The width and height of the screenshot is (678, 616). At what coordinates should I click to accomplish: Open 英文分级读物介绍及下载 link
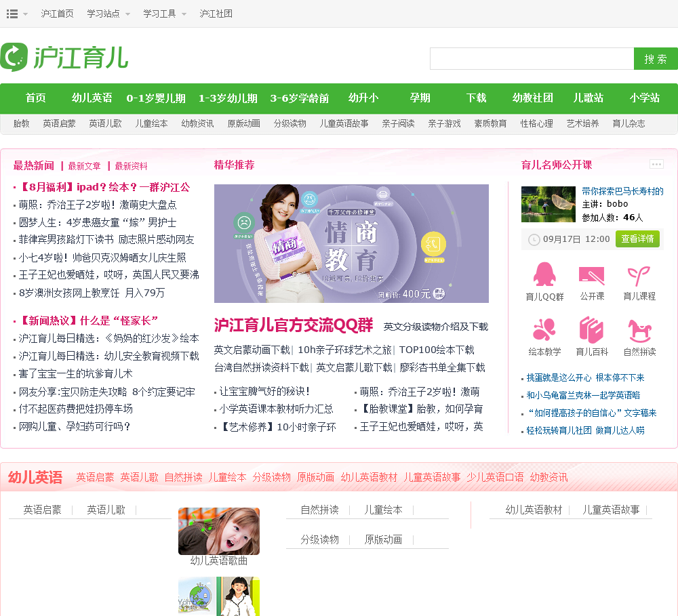[x=436, y=327]
